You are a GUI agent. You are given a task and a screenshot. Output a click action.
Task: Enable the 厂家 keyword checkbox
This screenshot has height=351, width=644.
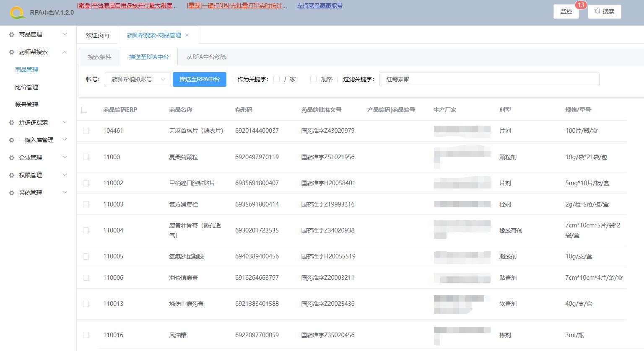tap(276, 79)
